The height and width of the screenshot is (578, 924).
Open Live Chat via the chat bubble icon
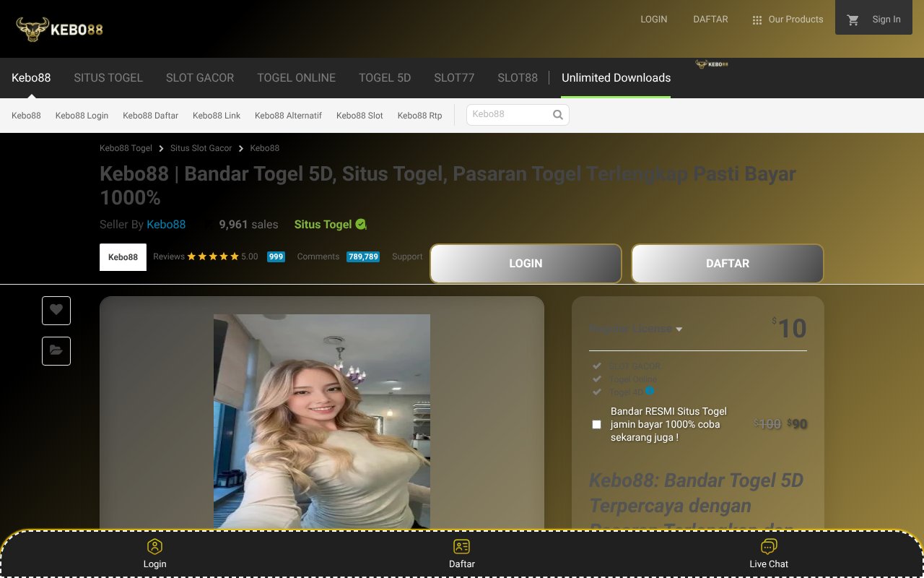768,546
